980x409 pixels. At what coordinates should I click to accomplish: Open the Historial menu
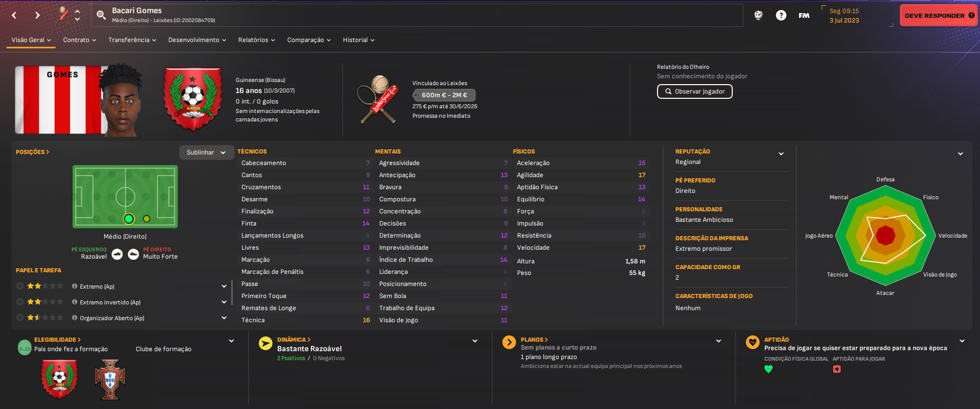[359, 40]
